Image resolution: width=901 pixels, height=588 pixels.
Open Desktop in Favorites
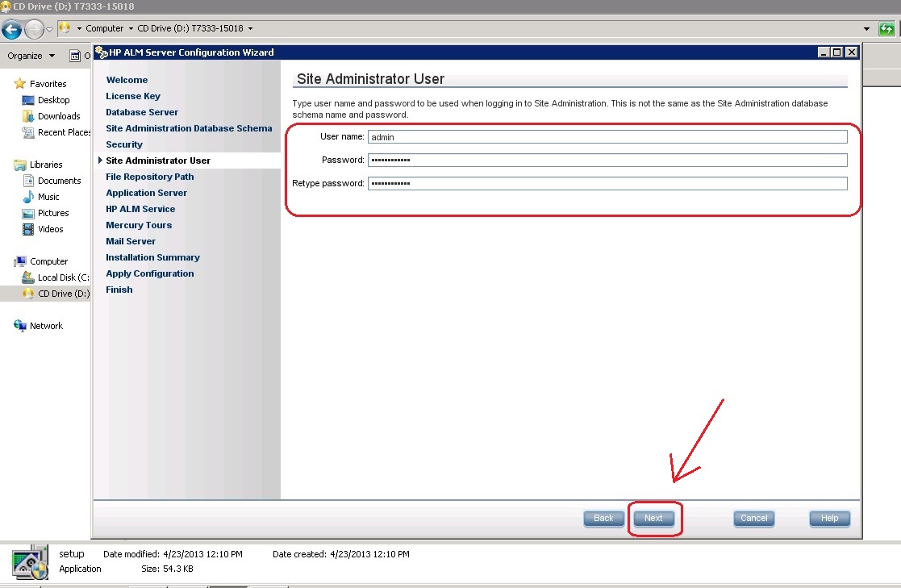click(53, 100)
